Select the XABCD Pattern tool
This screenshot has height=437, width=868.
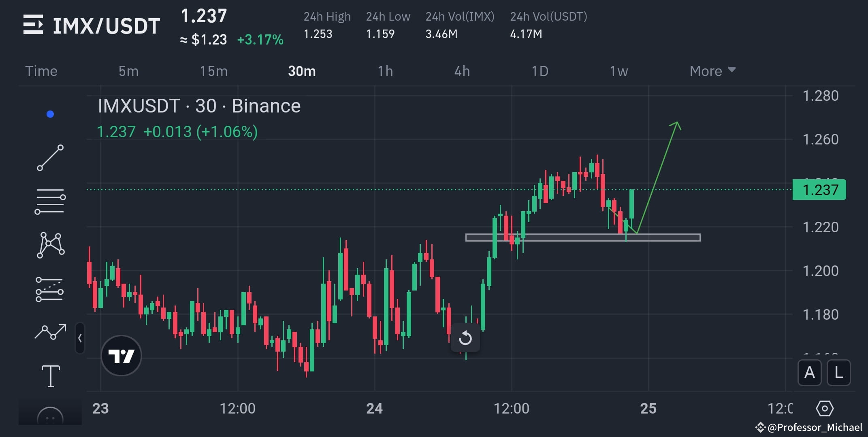pos(50,244)
